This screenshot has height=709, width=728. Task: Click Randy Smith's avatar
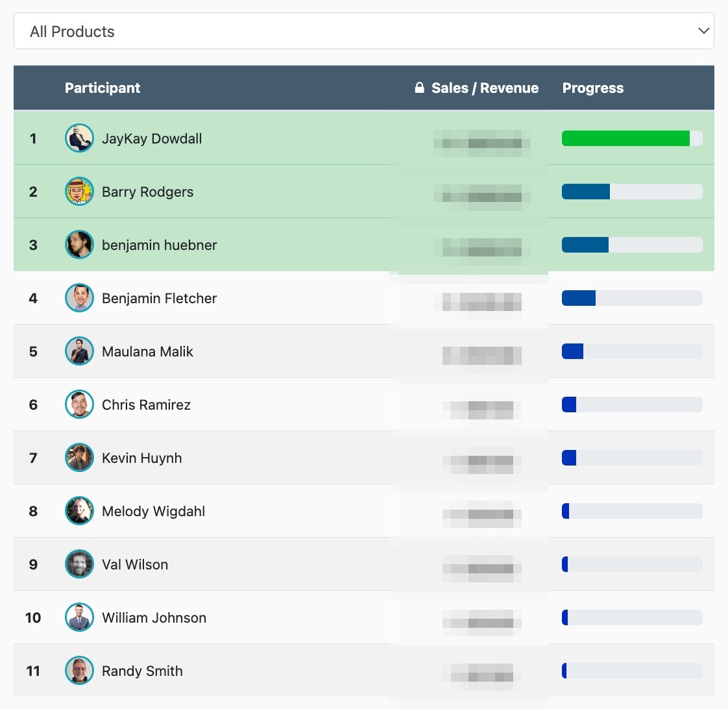point(79,671)
